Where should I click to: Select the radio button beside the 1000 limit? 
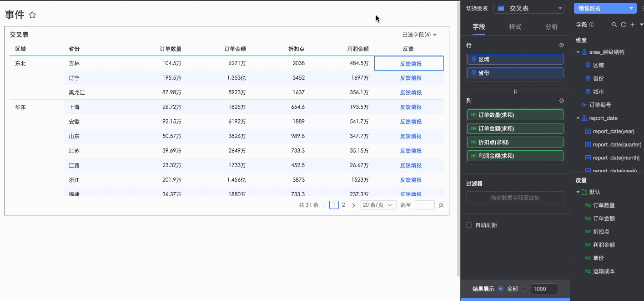[524, 289]
